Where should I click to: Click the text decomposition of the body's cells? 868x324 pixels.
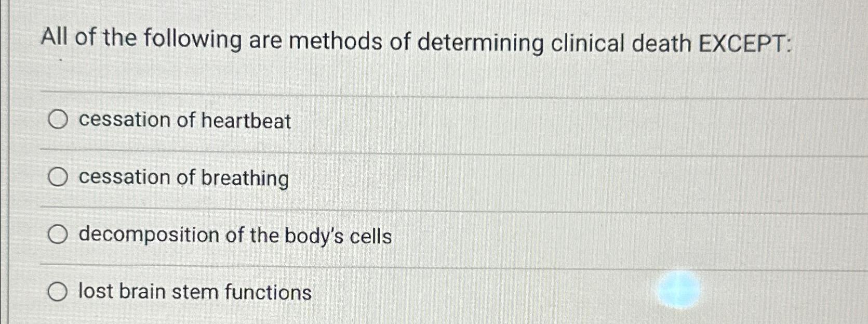pyautogui.click(x=235, y=236)
